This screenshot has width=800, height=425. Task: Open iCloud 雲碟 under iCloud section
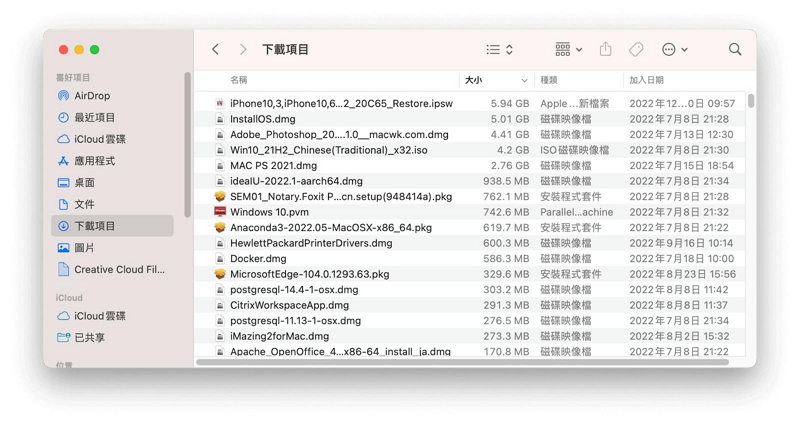112,316
